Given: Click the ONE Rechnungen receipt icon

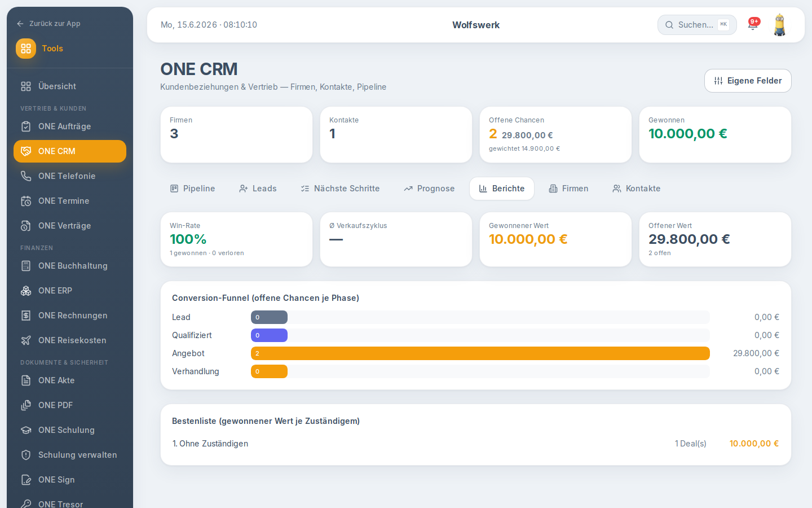Looking at the screenshot, I should (26, 316).
